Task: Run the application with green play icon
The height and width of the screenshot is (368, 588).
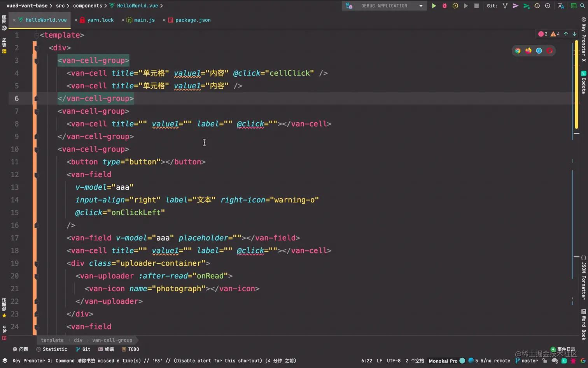Action: click(x=434, y=6)
